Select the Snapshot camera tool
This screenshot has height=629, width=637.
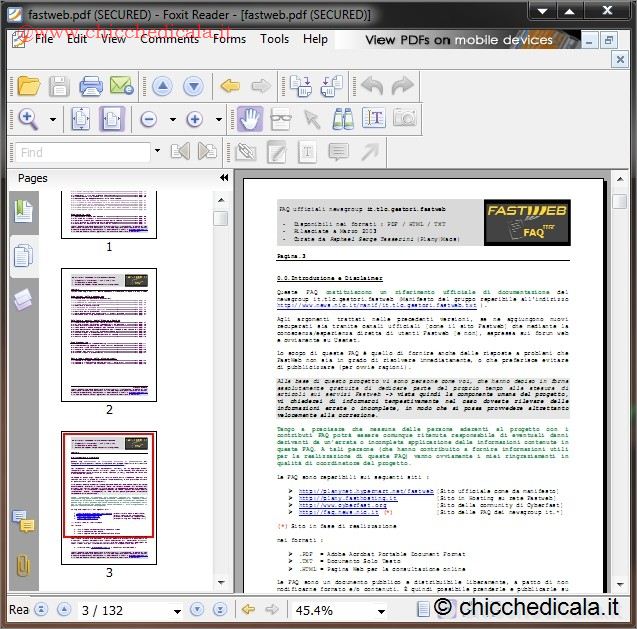tap(404, 119)
